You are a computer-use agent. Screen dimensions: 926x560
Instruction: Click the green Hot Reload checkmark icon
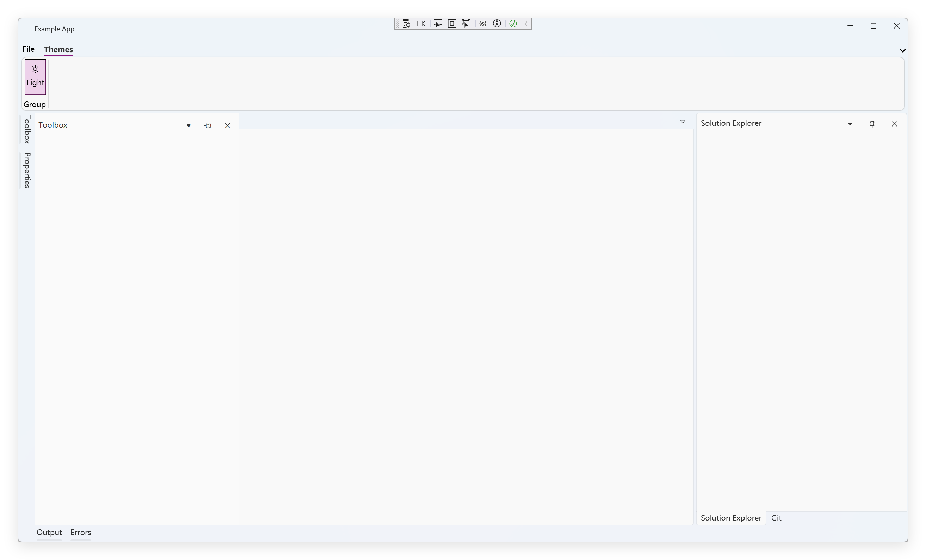point(513,24)
